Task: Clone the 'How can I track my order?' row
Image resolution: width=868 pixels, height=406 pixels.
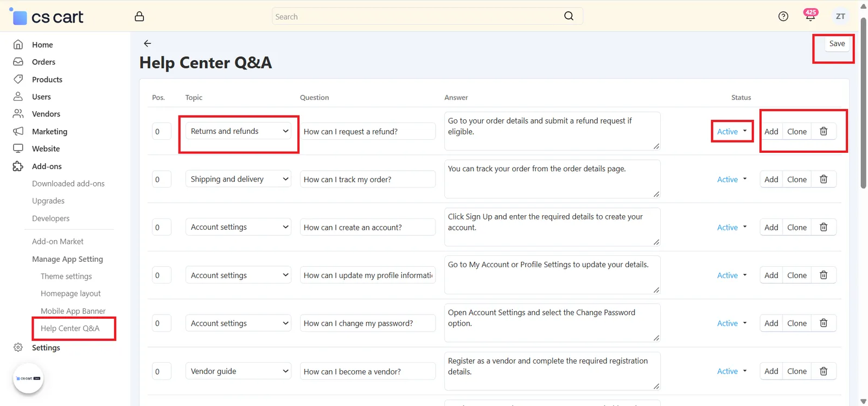Action: [x=797, y=179]
